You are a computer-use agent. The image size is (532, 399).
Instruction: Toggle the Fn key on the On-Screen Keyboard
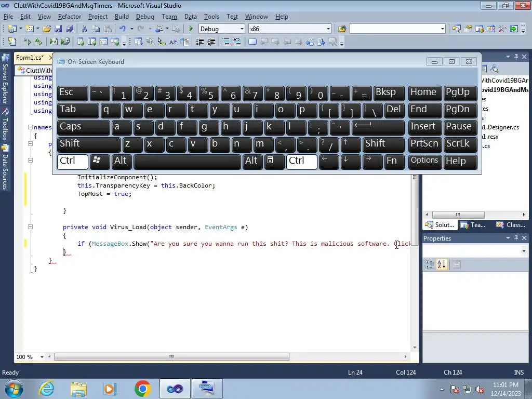394,162
